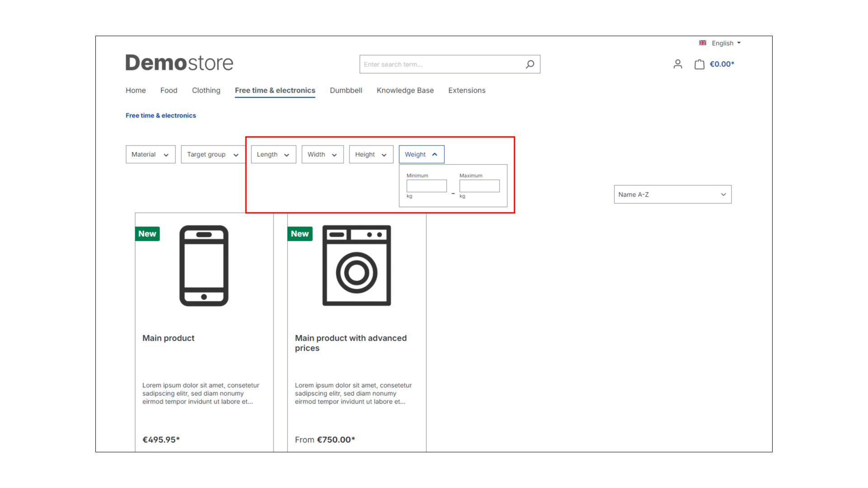Screen dimensions: 868x488
Task: Click the Free time & electronics breadcrumb
Action: tap(161, 116)
